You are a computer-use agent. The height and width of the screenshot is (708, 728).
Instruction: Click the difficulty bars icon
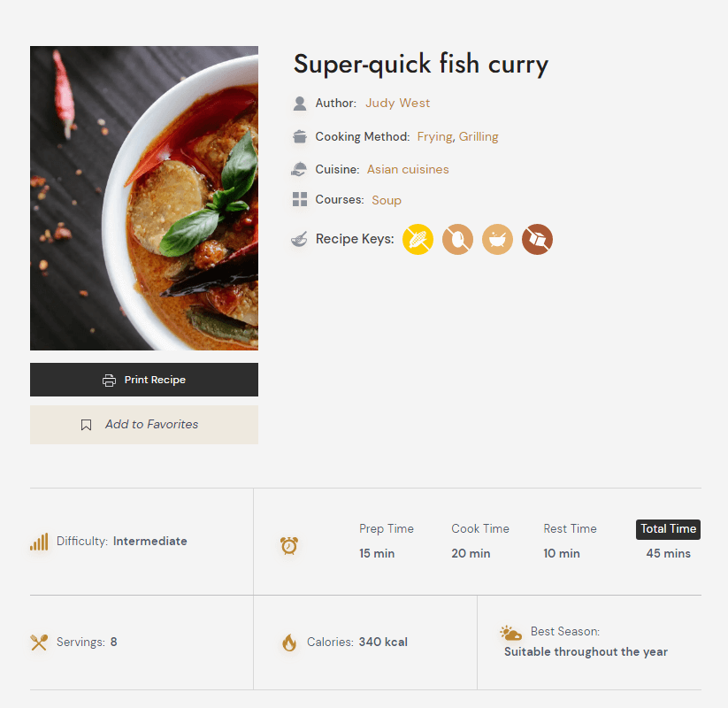[x=39, y=542]
